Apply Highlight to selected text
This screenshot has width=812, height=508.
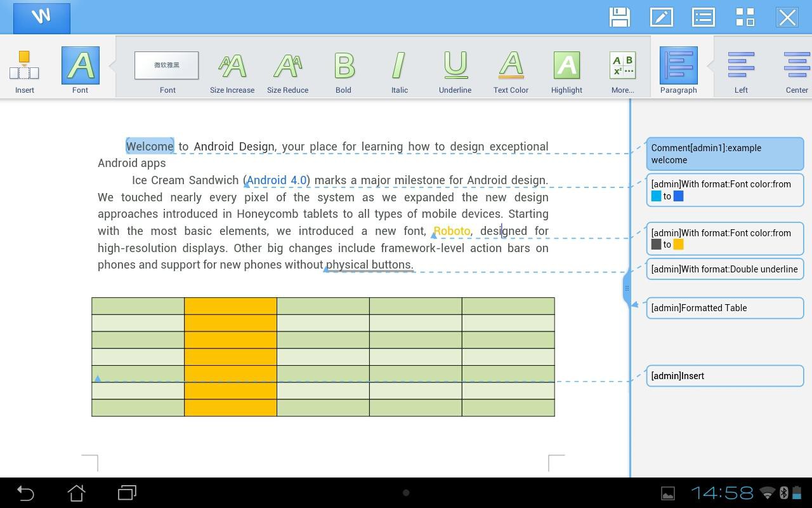tap(566, 71)
